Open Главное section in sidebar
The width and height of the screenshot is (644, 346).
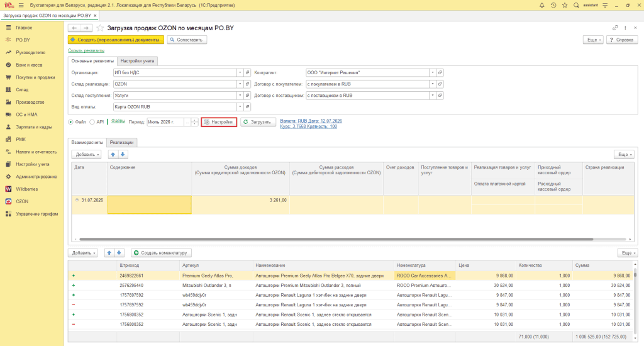click(24, 28)
